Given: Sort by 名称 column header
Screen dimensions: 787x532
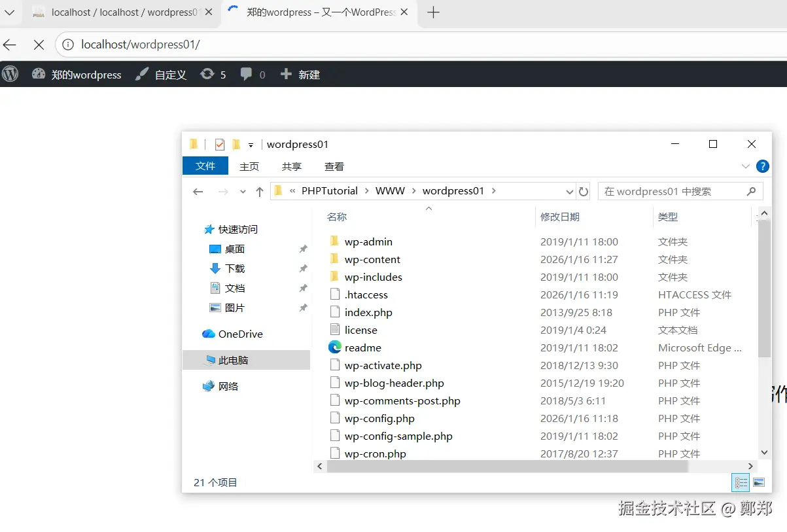Looking at the screenshot, I should tap(337, 217).
